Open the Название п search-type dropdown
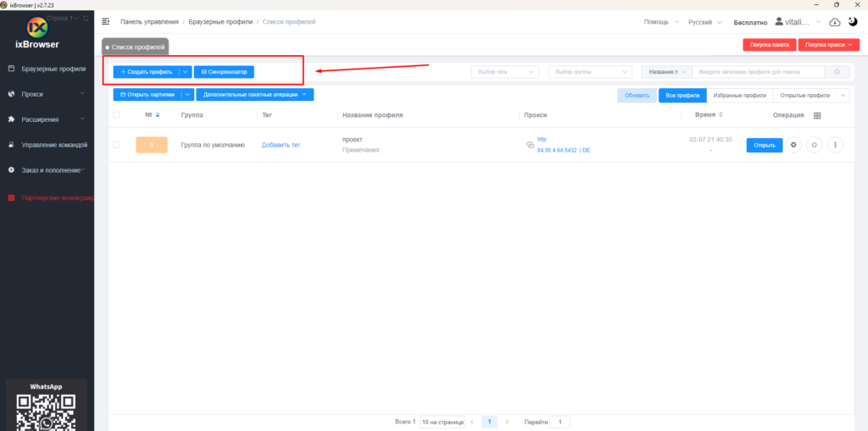Screen dimensions: 868x431 tap(666, 72)
